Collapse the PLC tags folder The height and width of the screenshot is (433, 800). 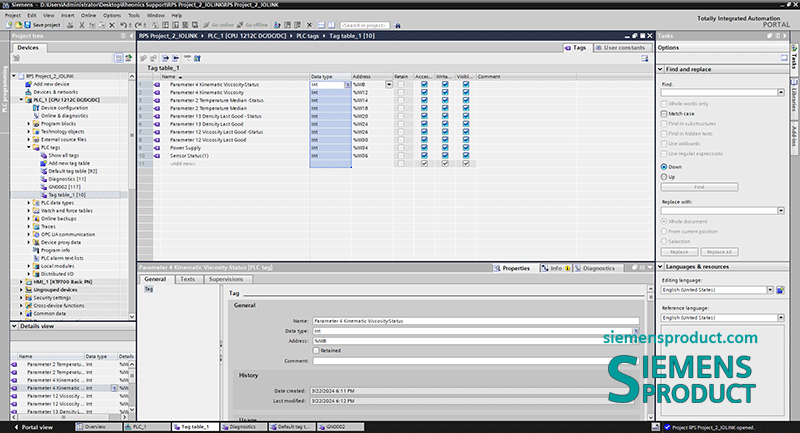click(x=29, y=147)
